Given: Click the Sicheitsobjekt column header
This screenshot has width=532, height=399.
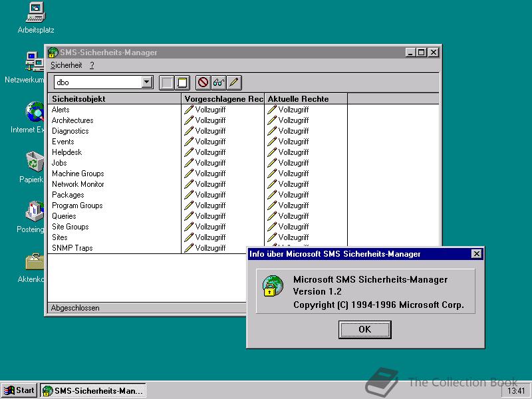Looking at the screenshot, I should coord(114,98).
